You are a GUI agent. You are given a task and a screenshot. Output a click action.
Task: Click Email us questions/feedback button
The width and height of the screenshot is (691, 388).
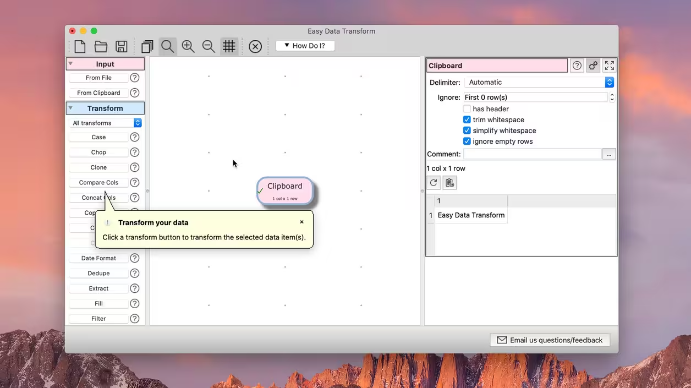click(550, 340)
